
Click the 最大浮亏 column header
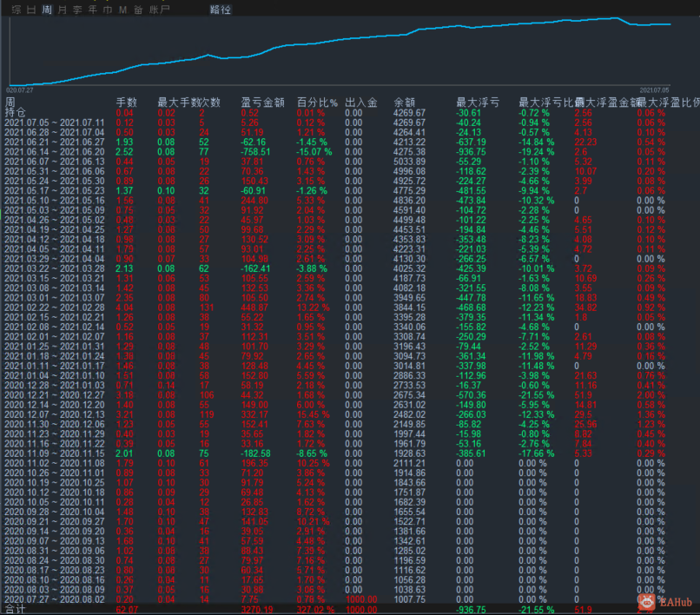click(x=478, y=102)
